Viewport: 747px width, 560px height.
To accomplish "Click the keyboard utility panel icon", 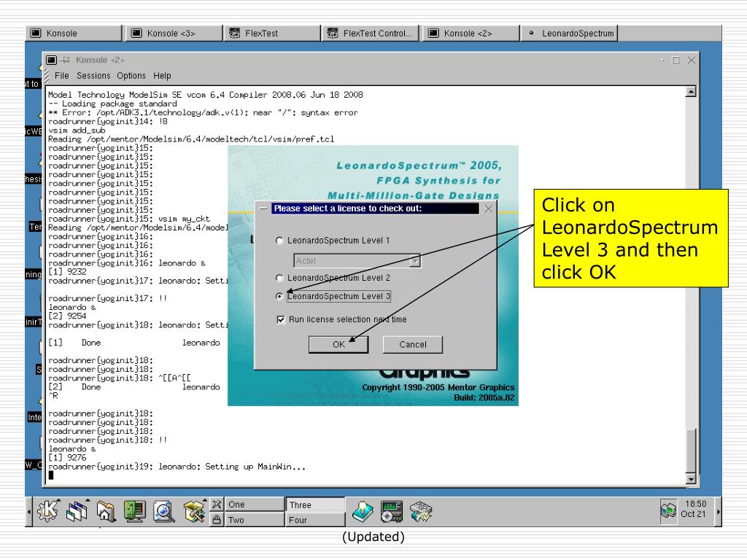I will tap(421, 512).
